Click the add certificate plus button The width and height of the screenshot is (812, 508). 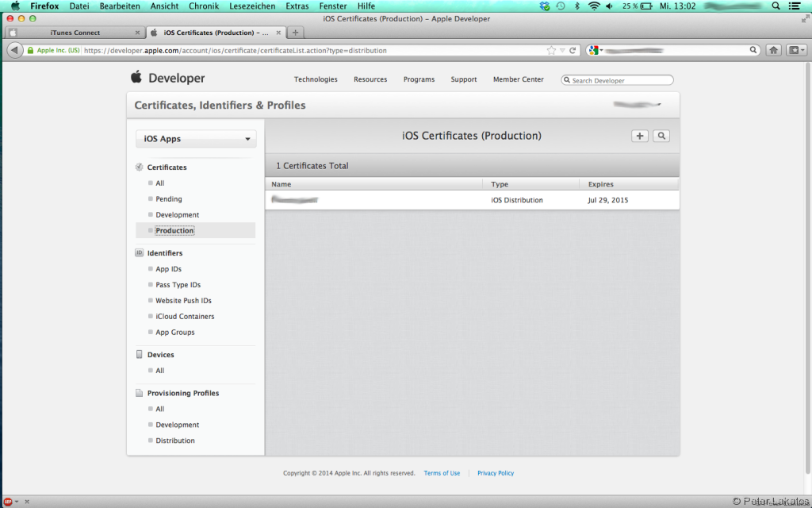(640, 136)
